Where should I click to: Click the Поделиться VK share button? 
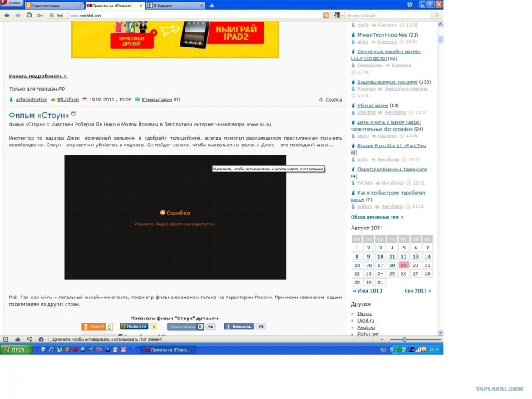pos(185,327)
